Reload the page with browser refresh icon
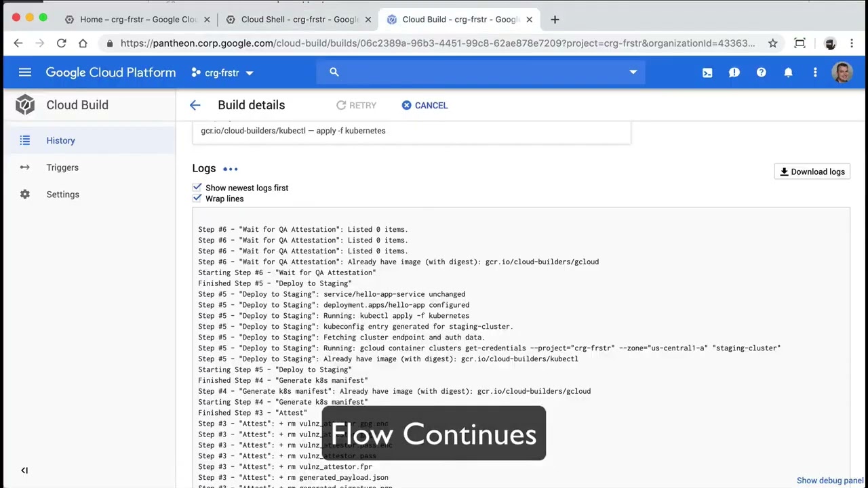868x488 pixels. [x=61, y=43]
